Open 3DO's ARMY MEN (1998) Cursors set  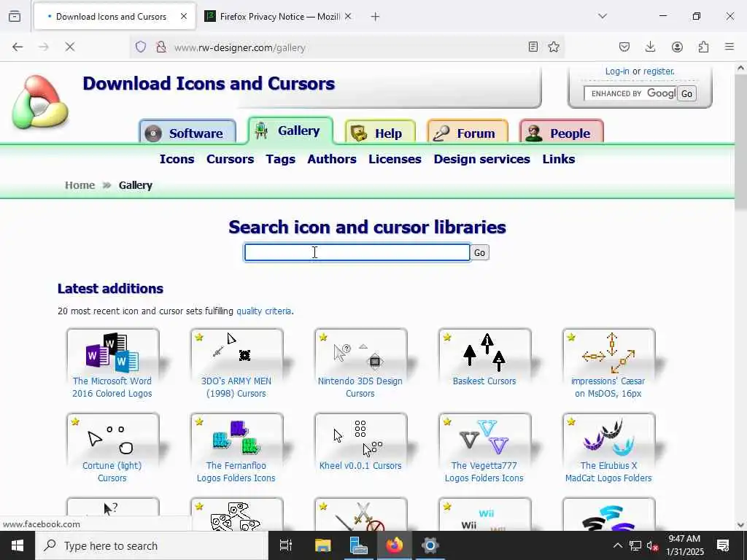(236, 364)
